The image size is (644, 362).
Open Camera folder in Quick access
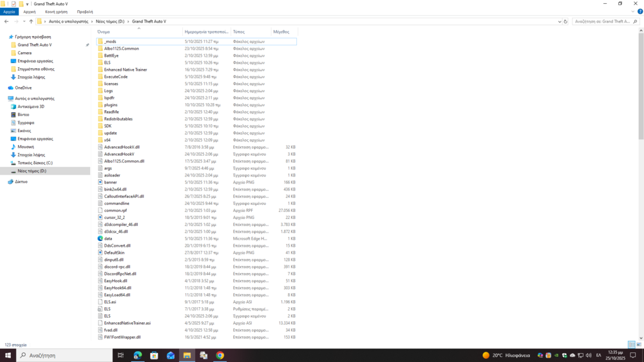[x=24, y=53]
